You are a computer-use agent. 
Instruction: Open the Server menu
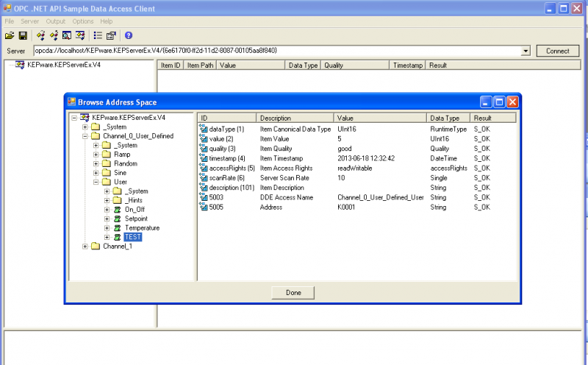click(x=29, y=21)
